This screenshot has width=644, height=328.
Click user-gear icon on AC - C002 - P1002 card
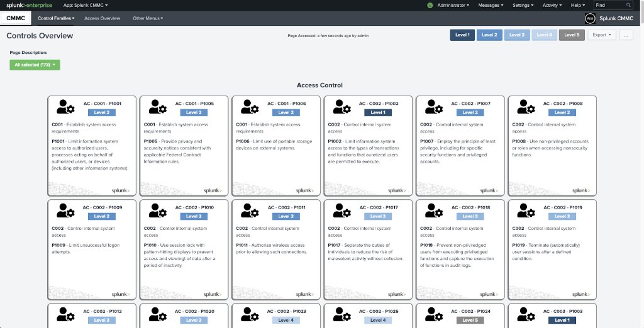(x=341, y=107)
